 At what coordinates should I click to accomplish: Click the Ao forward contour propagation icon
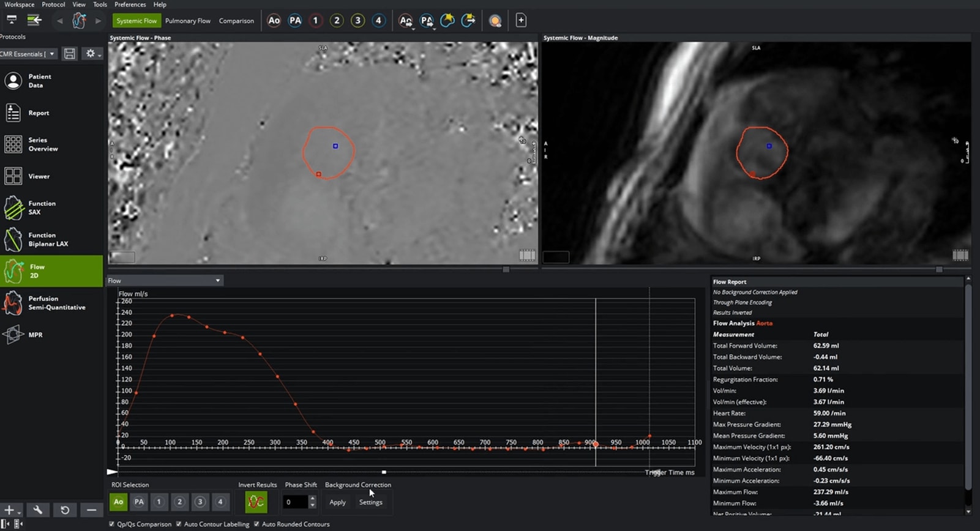(405, 21)
